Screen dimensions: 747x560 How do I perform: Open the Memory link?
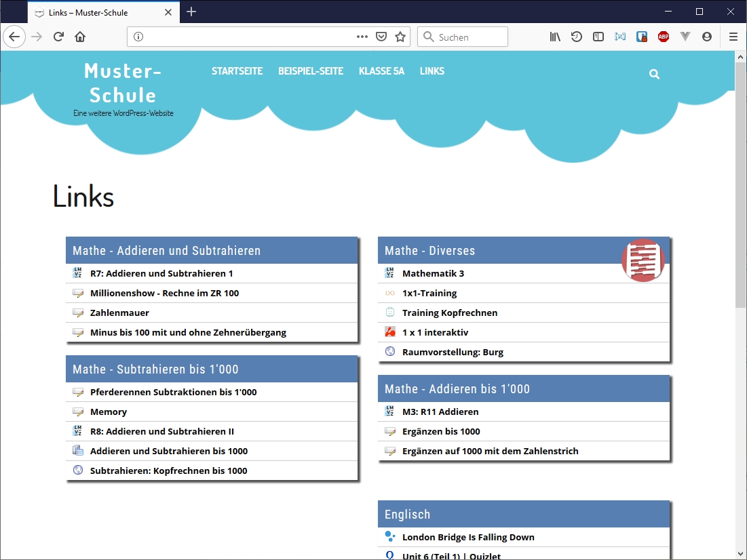coord(109,412)
